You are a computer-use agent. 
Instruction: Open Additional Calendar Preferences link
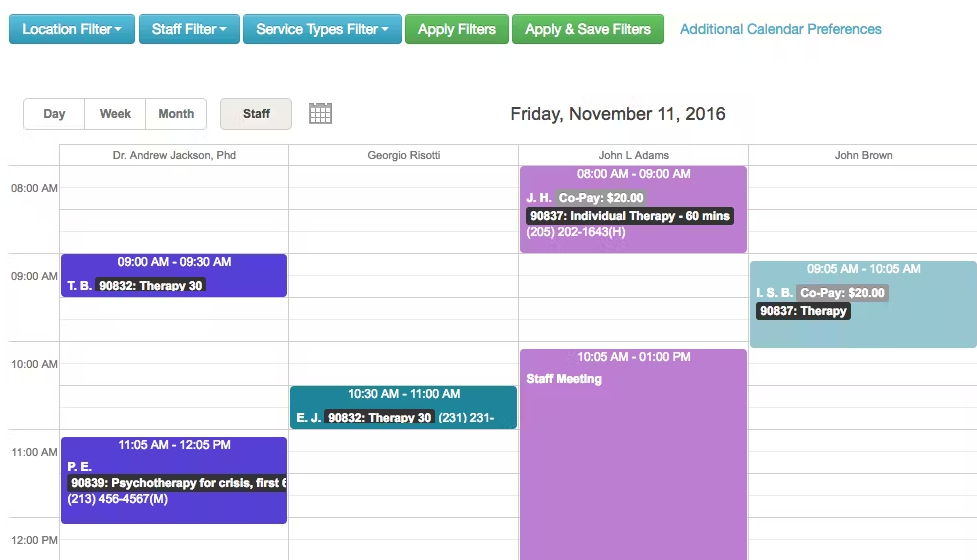tap(780, 29)
